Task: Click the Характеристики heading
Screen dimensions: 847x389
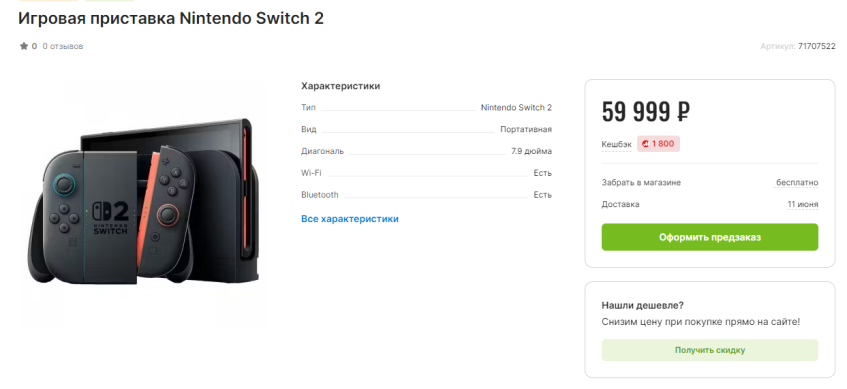Action: point(340,86)
